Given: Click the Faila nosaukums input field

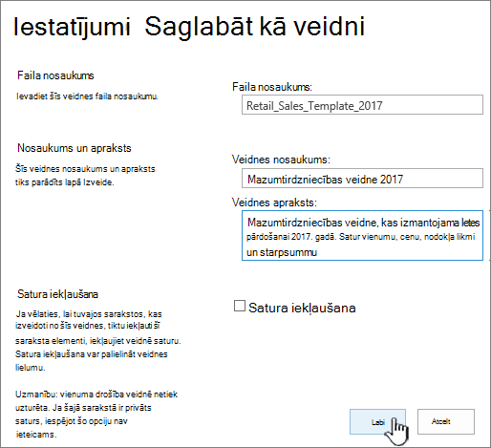Looking at the screenshot, I should click(x=362, y=105).
